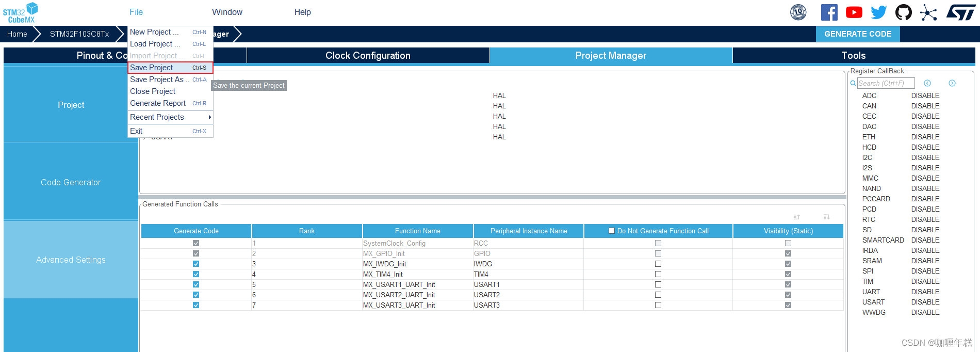Open the RTC callback DISABLE dropdown
The image size is (980, 352).
coord(925,219)
